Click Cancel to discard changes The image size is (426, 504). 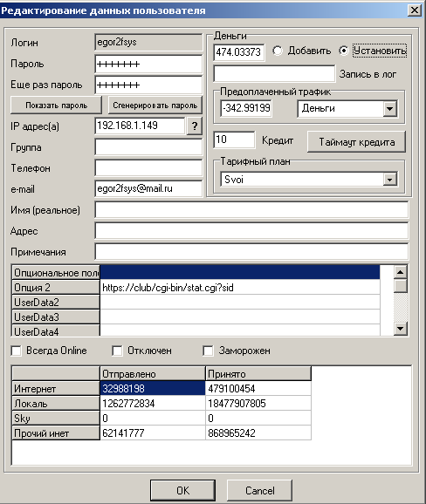(x=259, y=491)
